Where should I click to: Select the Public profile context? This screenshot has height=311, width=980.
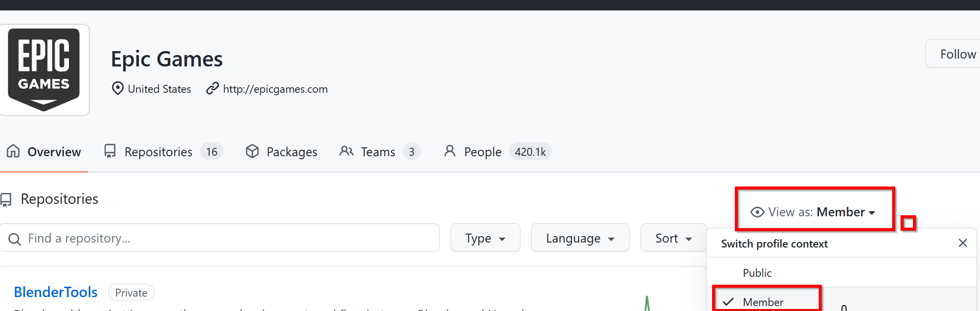(x=842, y=272)
